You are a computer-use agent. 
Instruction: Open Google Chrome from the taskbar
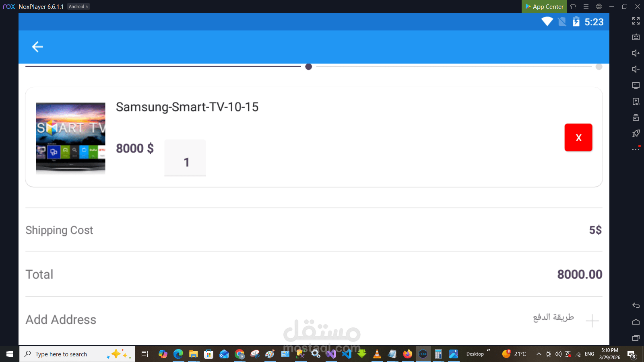(x=239, y=354)
